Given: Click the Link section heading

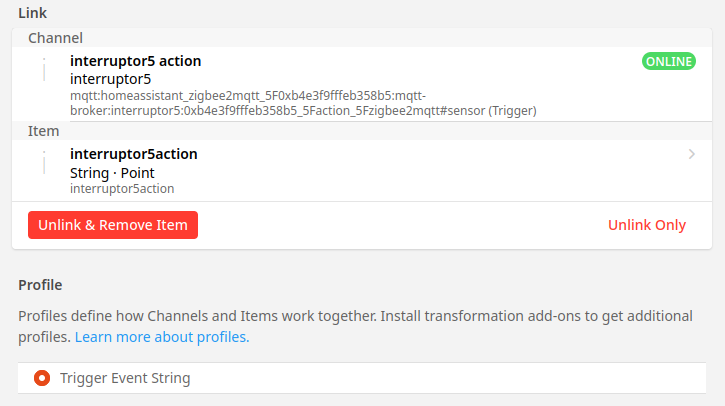Looking at the screenshot, I should (x=33, y=13).
